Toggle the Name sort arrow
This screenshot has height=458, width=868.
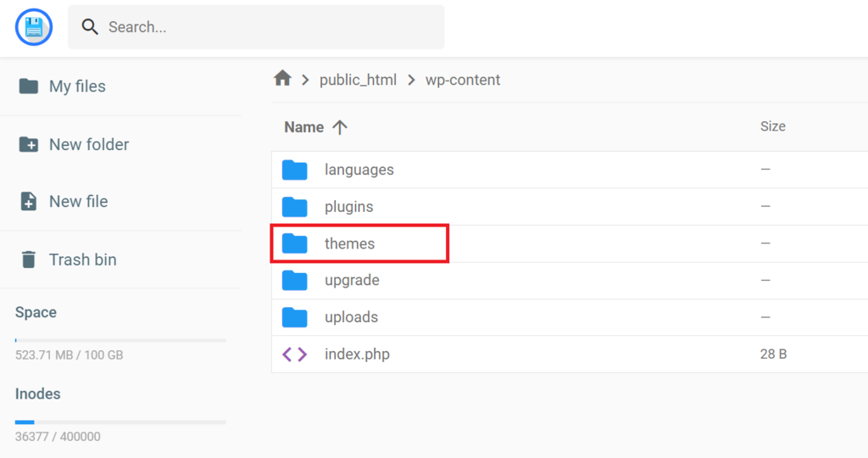click(340, 127)
